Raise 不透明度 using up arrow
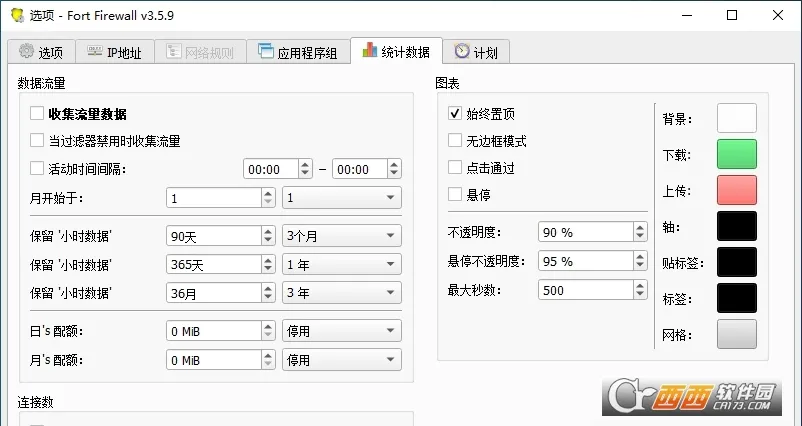 click(640, 228)
